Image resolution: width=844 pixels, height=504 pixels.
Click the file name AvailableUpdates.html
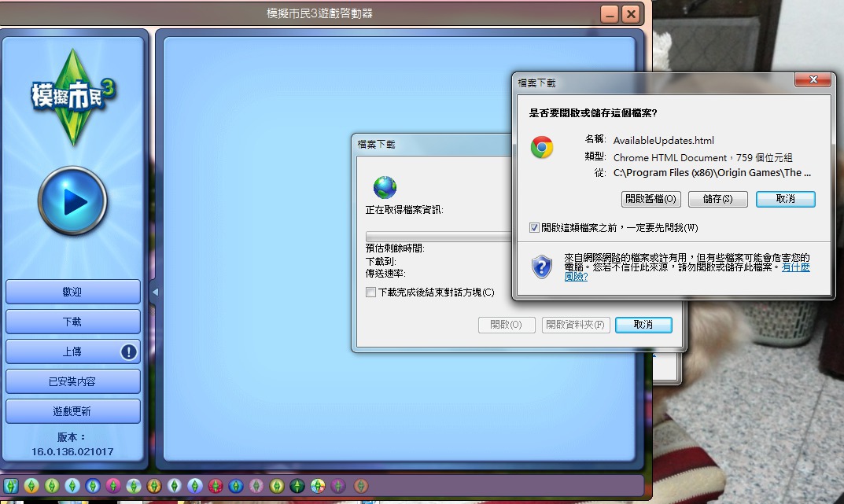[x=664, y=141]
